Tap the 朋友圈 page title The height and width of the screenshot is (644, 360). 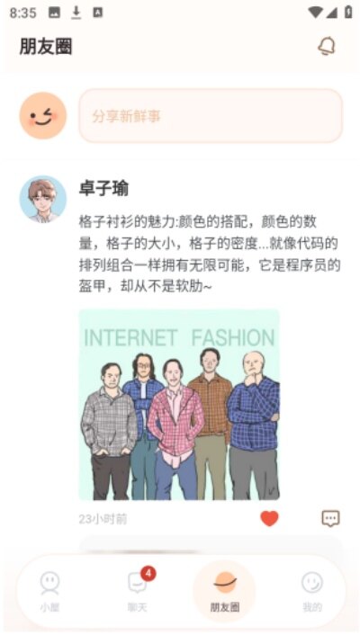point(46,47)
